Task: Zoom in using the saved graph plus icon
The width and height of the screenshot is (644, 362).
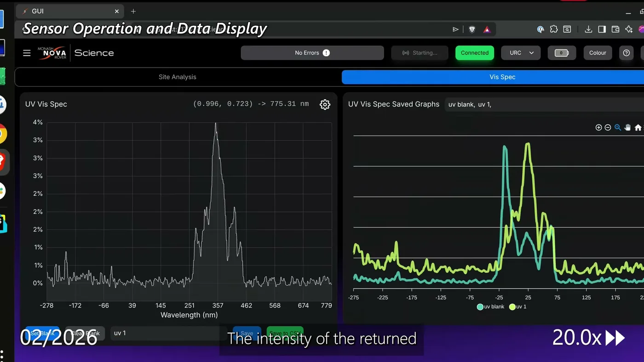Action: (598, 128)
